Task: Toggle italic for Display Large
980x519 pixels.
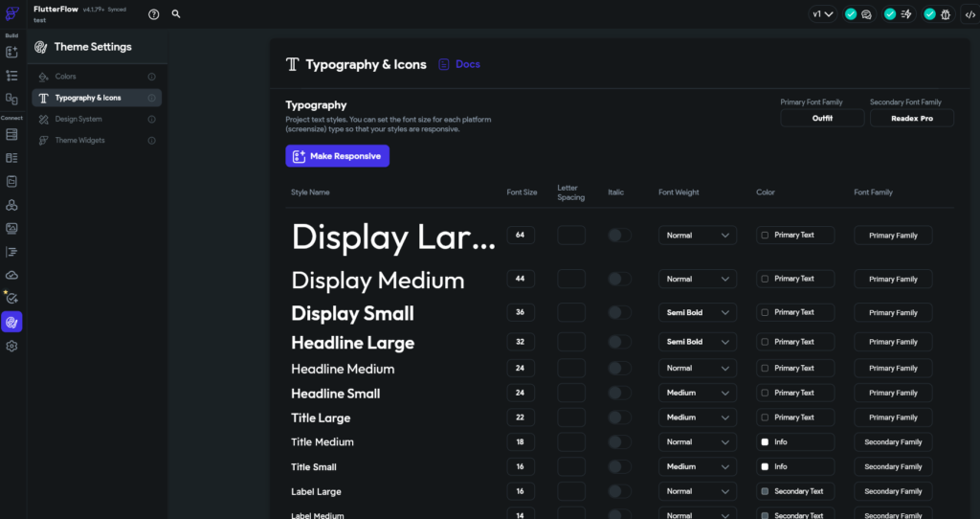Action: point(619,236)
